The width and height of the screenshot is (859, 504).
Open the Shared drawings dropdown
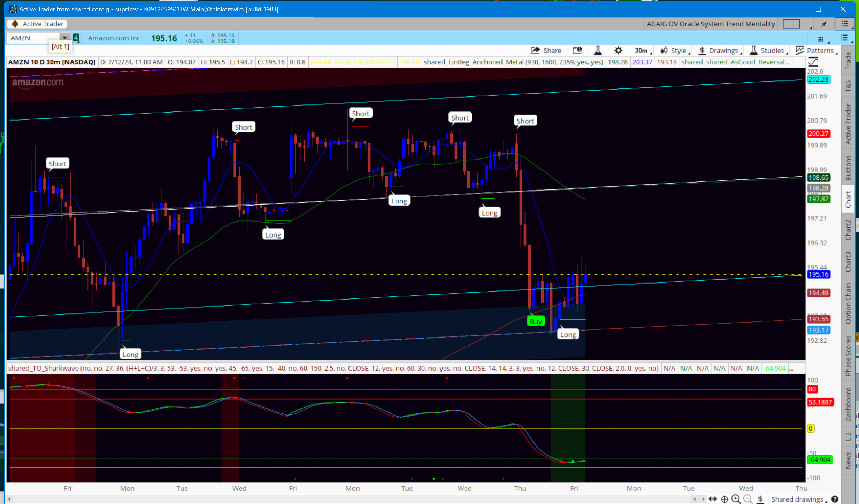pos(799,499)
